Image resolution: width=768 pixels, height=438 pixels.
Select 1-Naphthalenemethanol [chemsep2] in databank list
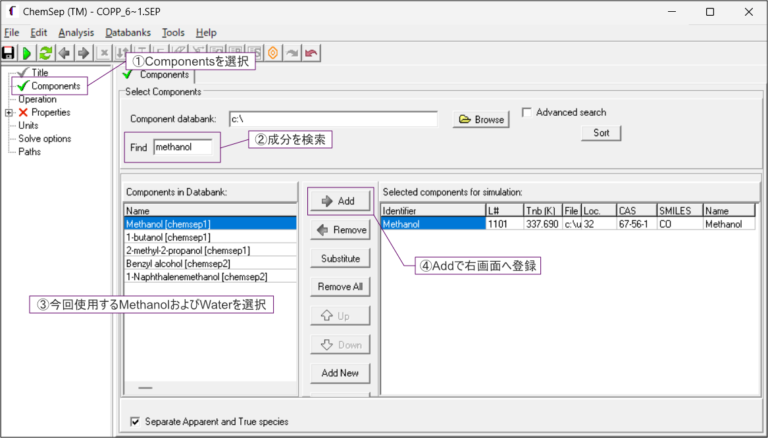tap(210, 277)
